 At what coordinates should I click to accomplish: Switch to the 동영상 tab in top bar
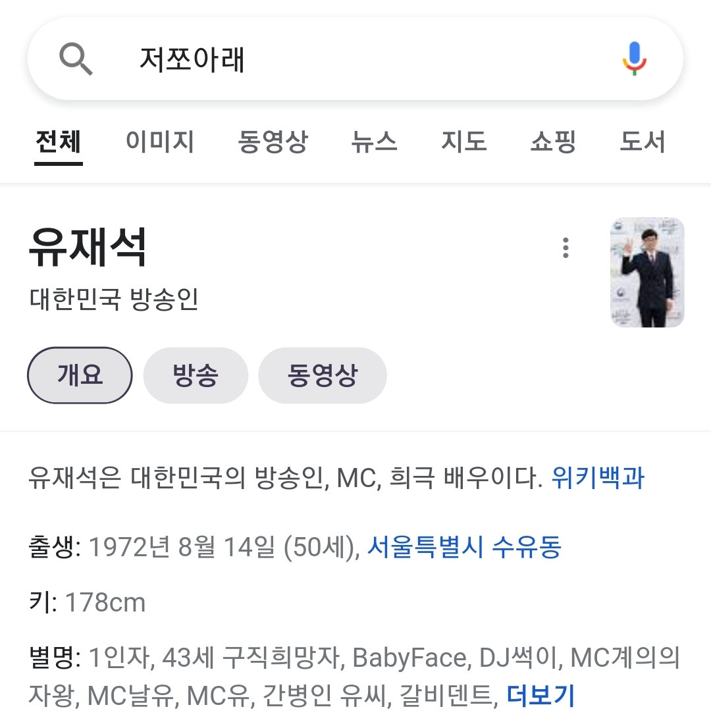point(273,142)
